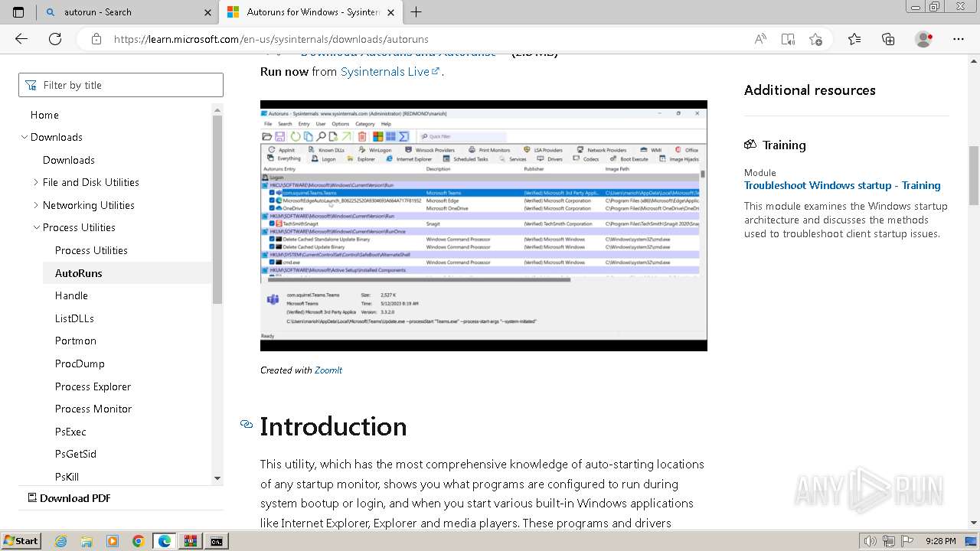Open the tab actions menu icon
This screenshot has width=980, height=551.
(x=18, y=12)
